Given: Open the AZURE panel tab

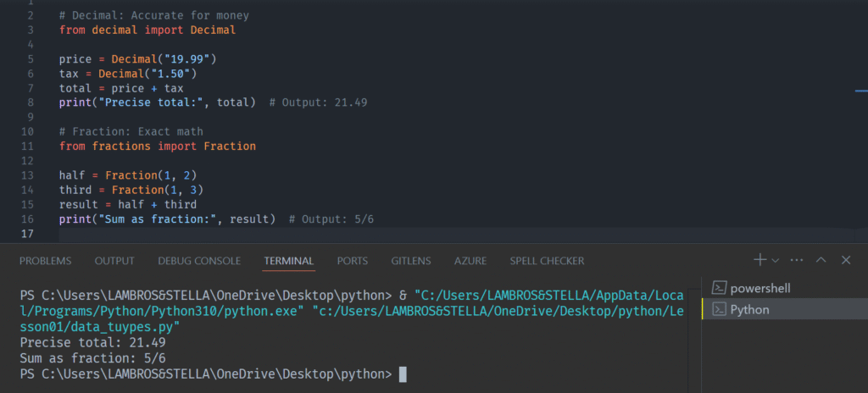Looking at the screenshot, I should (470, 261).
